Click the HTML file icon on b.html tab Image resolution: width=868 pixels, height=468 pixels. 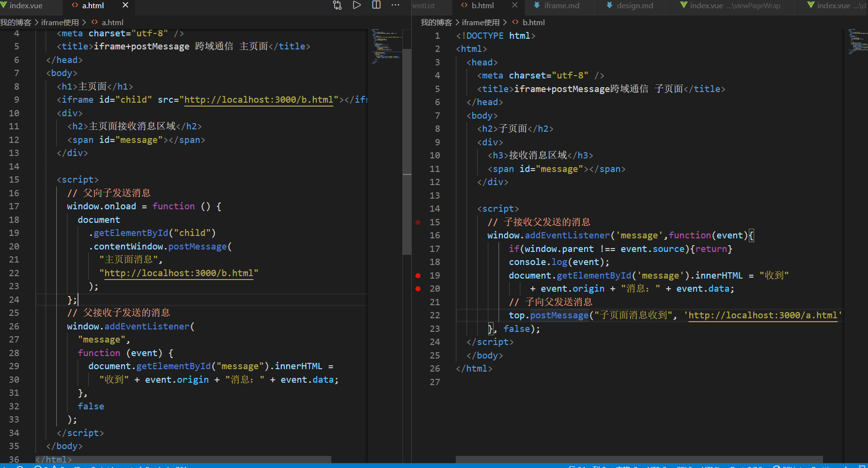pyautogui.click(x=464, y=5)
